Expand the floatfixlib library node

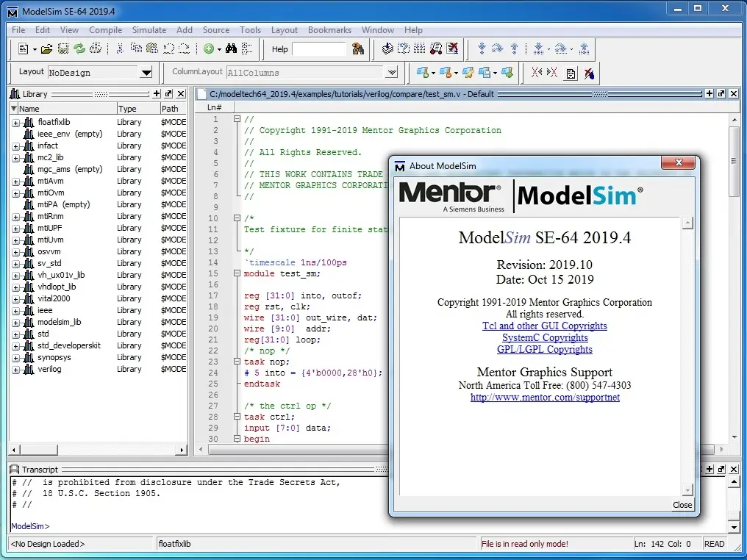pos(15,123)
